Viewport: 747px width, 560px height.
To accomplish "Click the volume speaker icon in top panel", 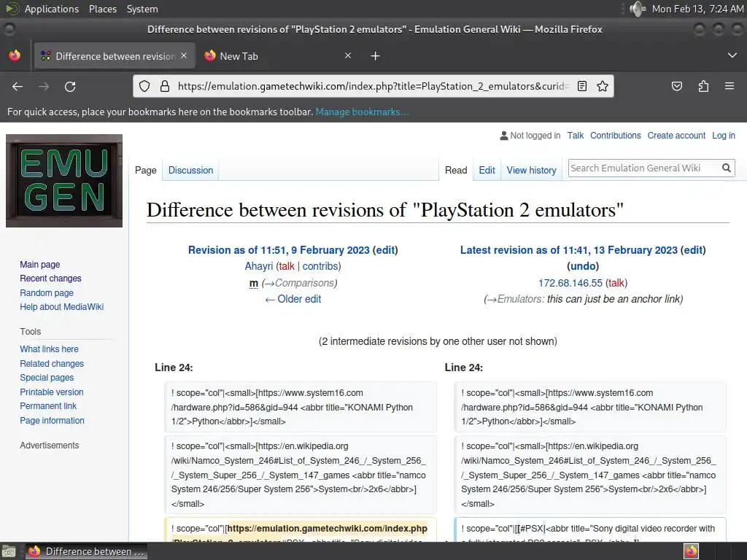I will tap(637, 9).
